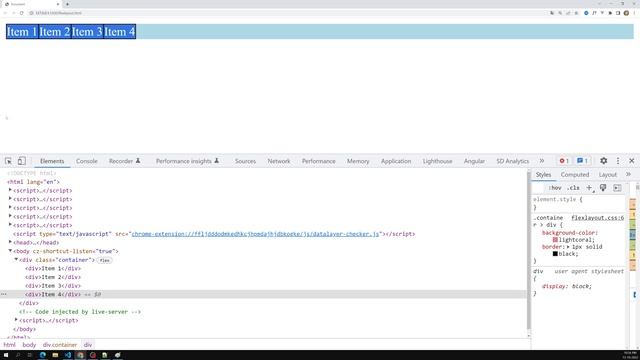Expand the border shorthand property triangle

(x=568, y=247)
